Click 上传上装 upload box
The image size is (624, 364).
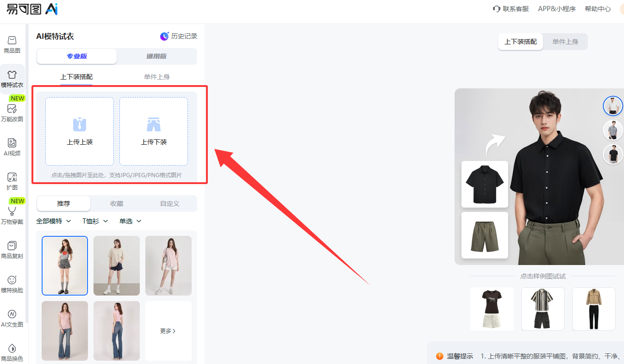80,131
